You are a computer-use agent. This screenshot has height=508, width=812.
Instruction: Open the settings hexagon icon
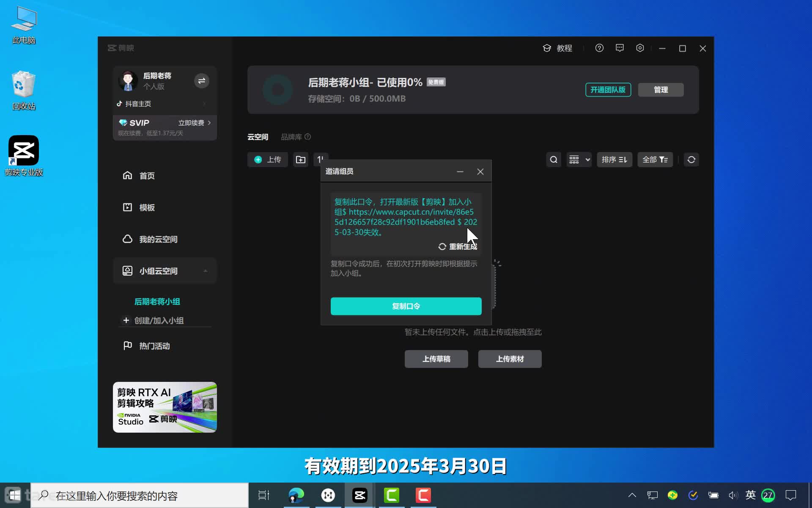pos(640,48)
